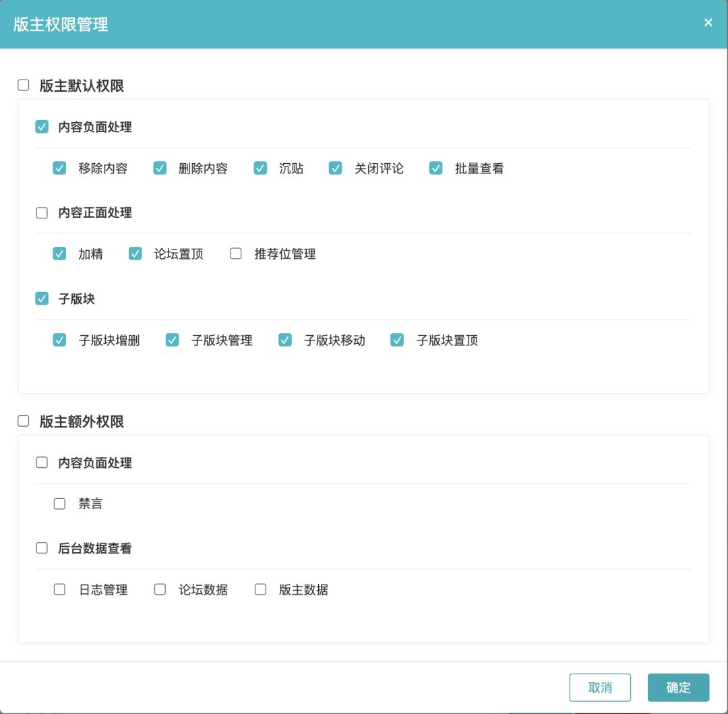
Task: Enable the 推荐位管理 permission
Action: coord(236,254)
